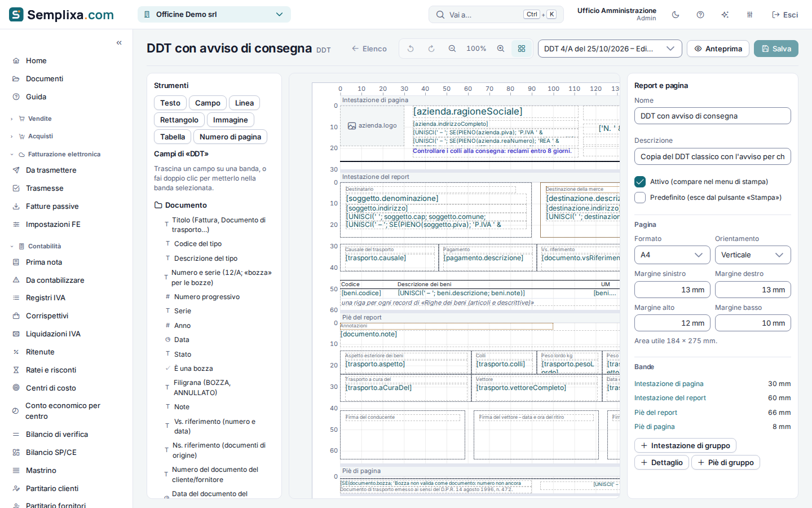Image resolution: width=812 pixels, height=508 pixels.
Task: Click the sparkle icon in the top bar
Action: 725,15
